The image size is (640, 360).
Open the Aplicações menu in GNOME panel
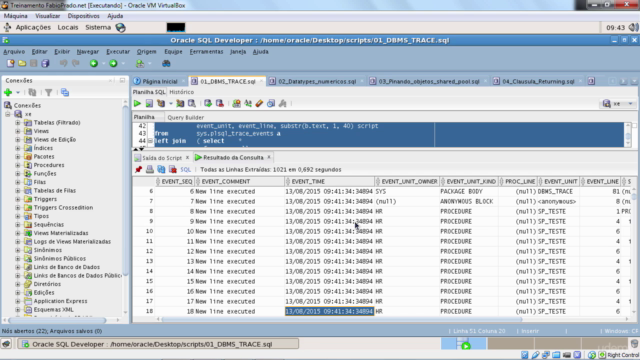[33, 27]
